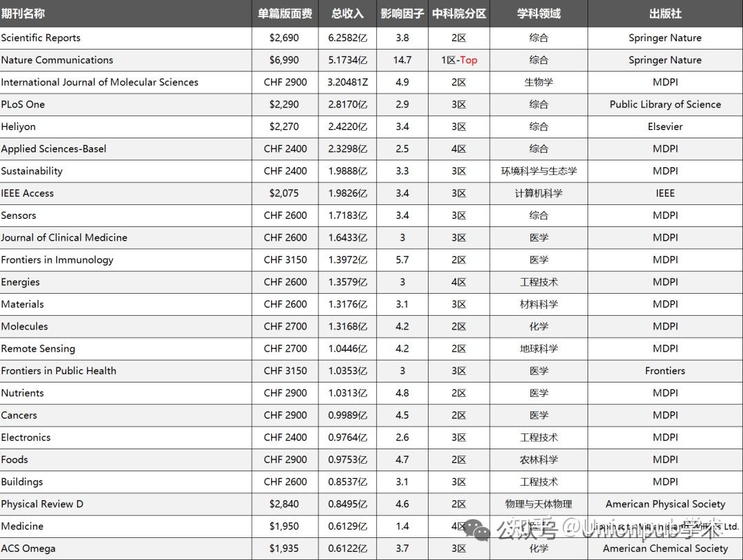The height and width of the screenshot is (560, 743).
Task: Select the 出版社 column header
Action: click(x=664, y=12)
